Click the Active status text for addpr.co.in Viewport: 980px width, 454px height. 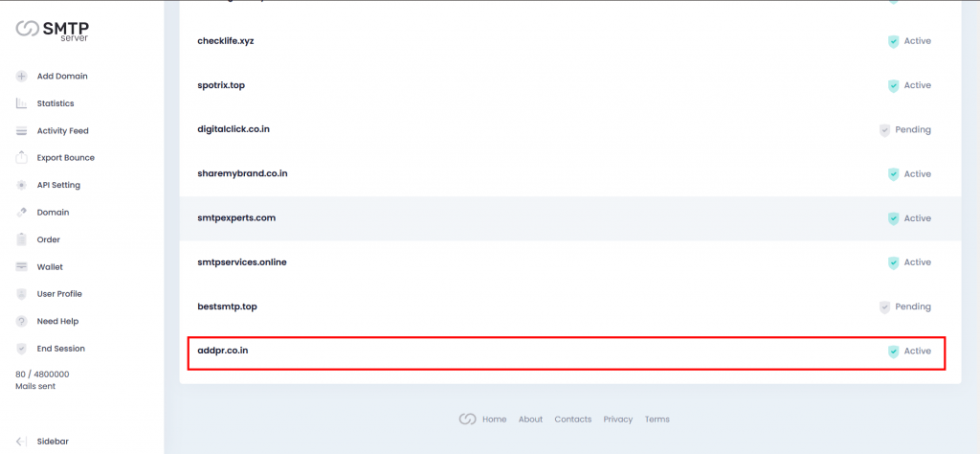[x=918, y=352]
